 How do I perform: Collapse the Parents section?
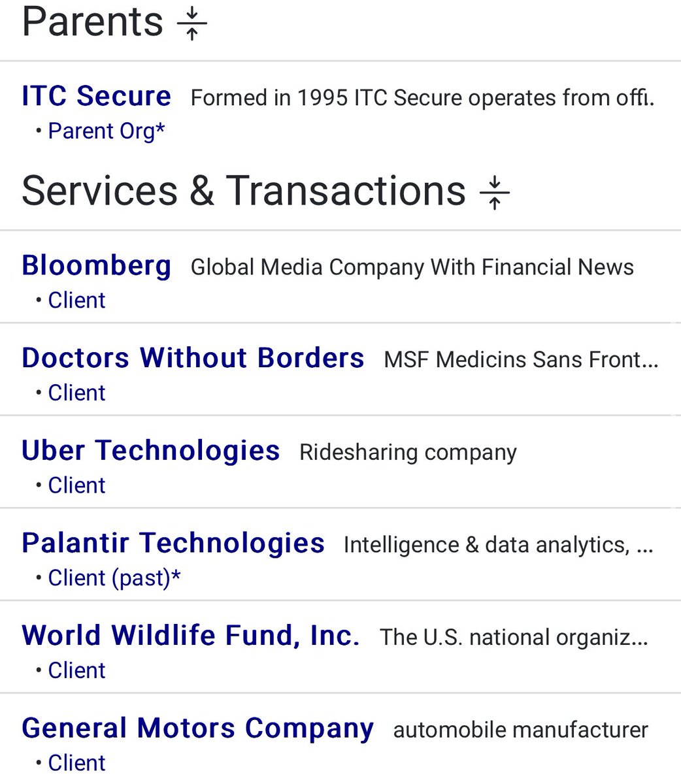(x=191, y=24)
